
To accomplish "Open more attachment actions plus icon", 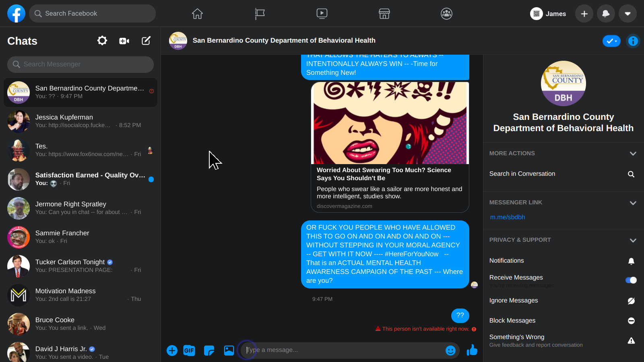I will tap(172, 351).
